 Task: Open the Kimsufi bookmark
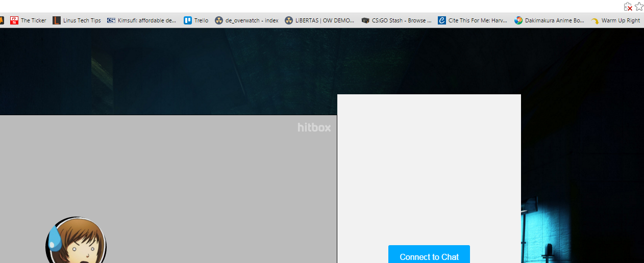(x=142, y=20)
